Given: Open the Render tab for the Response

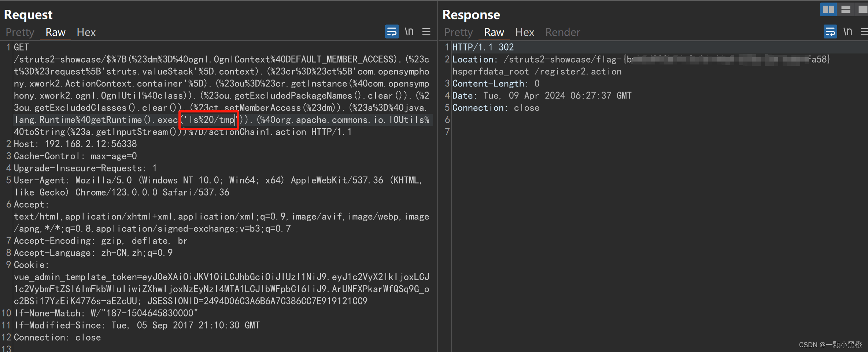Looking at the screenshot, I should [562, 32].
